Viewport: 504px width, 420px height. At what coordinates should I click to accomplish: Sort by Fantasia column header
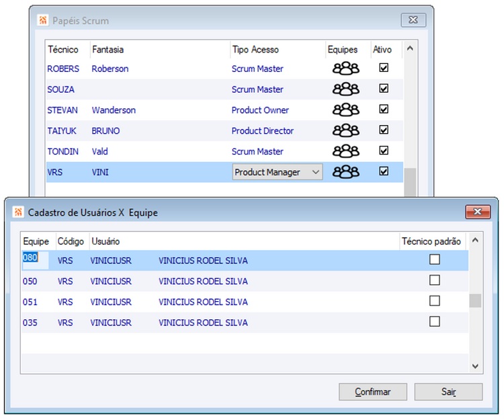108,50
